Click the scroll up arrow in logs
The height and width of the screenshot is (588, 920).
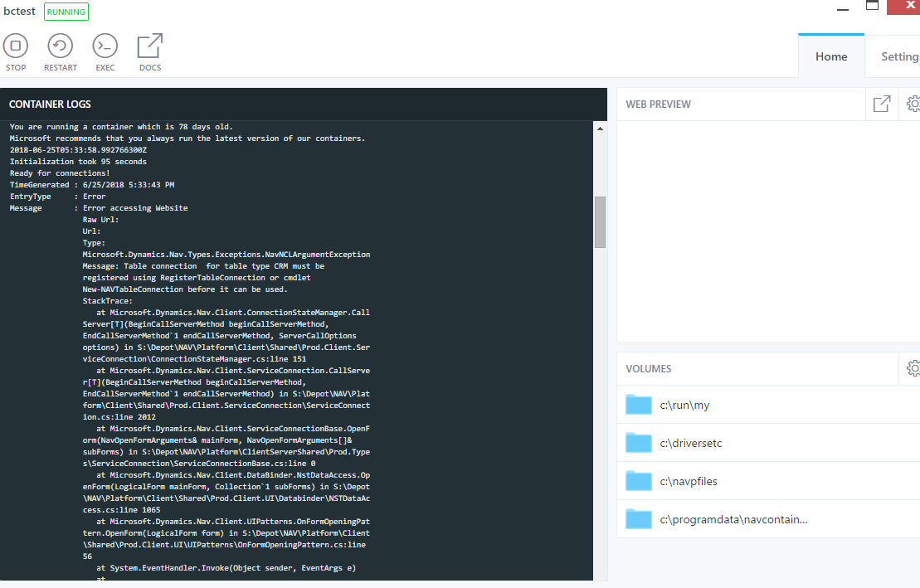coord(599,128)
